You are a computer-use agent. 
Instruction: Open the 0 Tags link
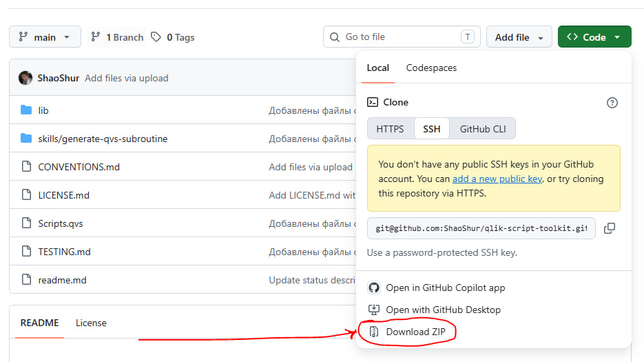172,37
